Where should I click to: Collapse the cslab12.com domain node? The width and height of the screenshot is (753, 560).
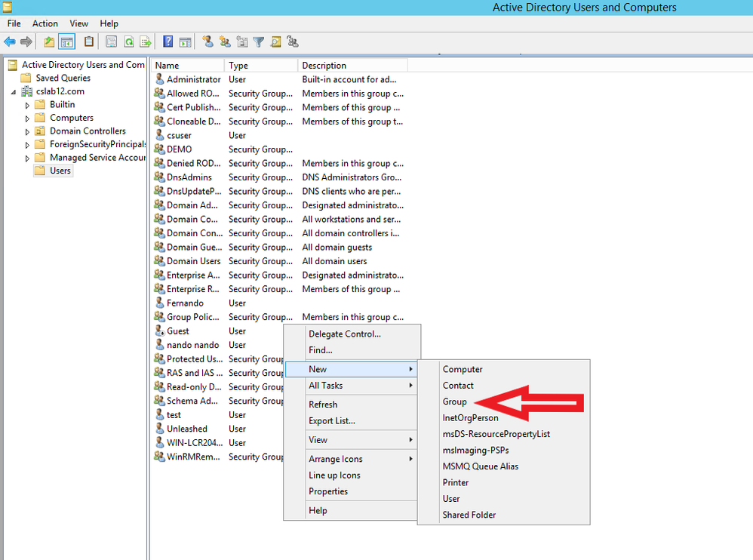[x=14, y=91]
